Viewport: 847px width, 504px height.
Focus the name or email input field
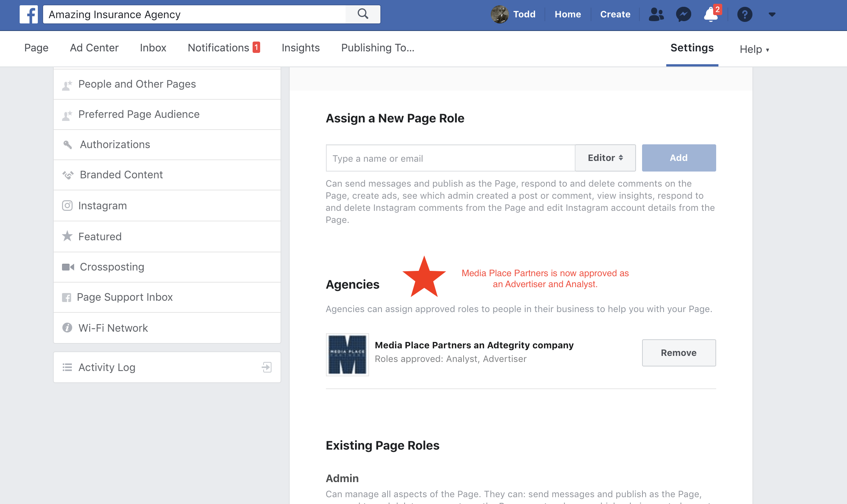(x=450, y=158)
